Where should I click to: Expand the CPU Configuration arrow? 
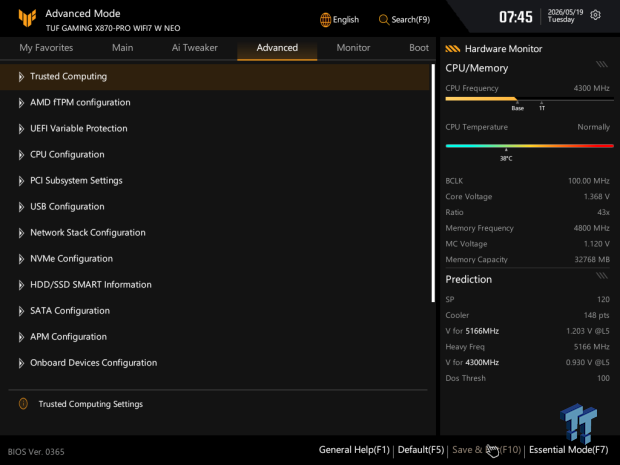tap(21, 155)
